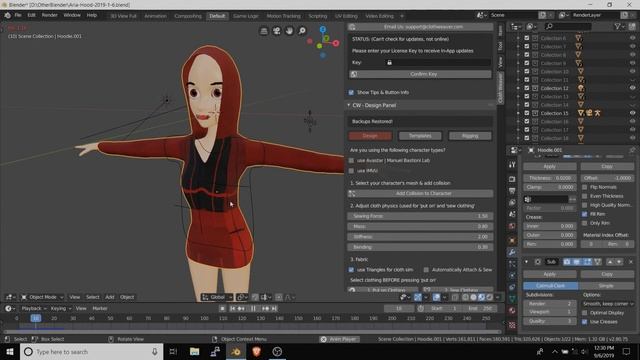This screenshot has width=640, height=360.
Task: Toggle Use Creases checkbox
Action: [584, 322]
